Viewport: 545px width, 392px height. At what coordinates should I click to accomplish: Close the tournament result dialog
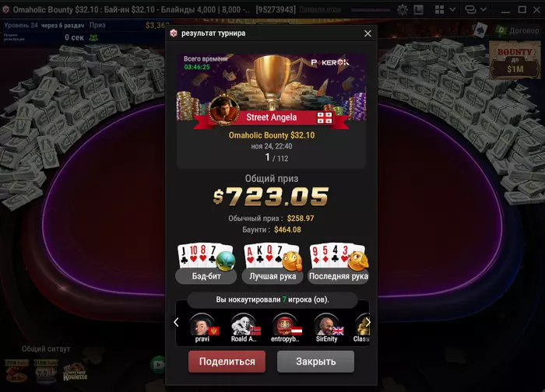click(367, 33)
